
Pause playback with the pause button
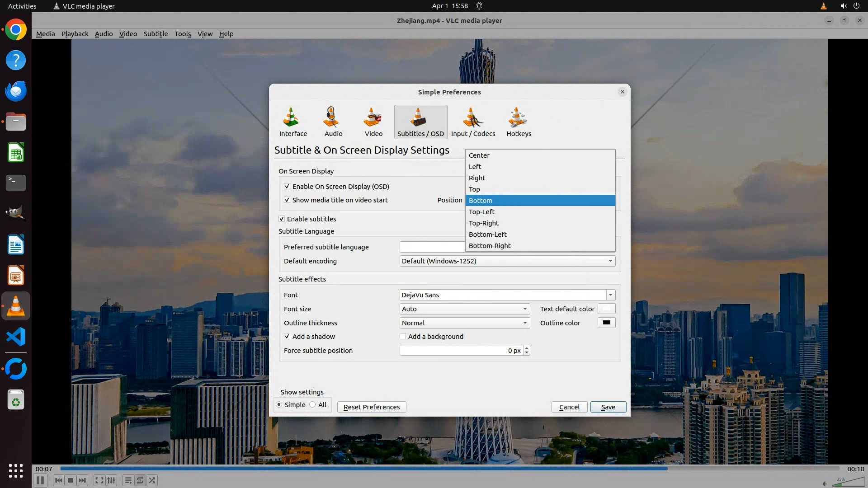40,480
